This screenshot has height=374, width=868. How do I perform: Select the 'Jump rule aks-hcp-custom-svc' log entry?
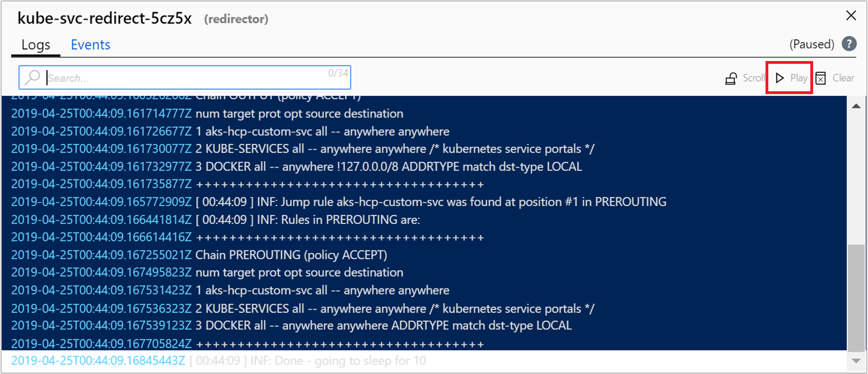(431, 202)
